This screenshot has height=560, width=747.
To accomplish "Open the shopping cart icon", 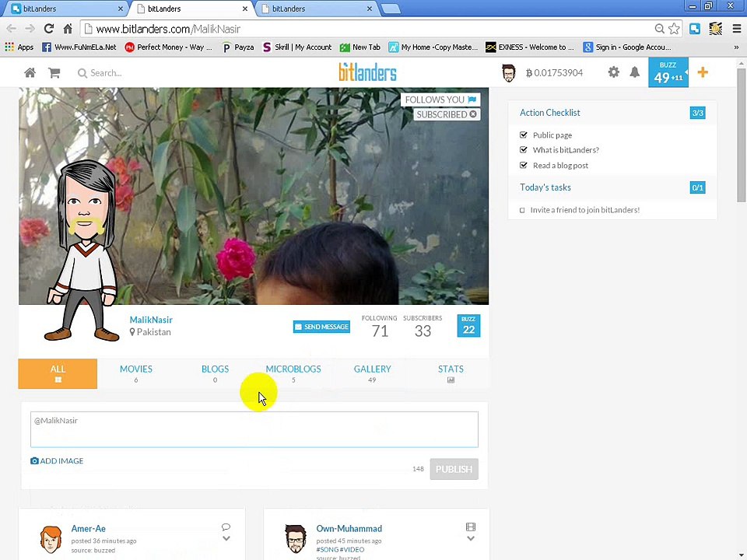I will (54, 73).
